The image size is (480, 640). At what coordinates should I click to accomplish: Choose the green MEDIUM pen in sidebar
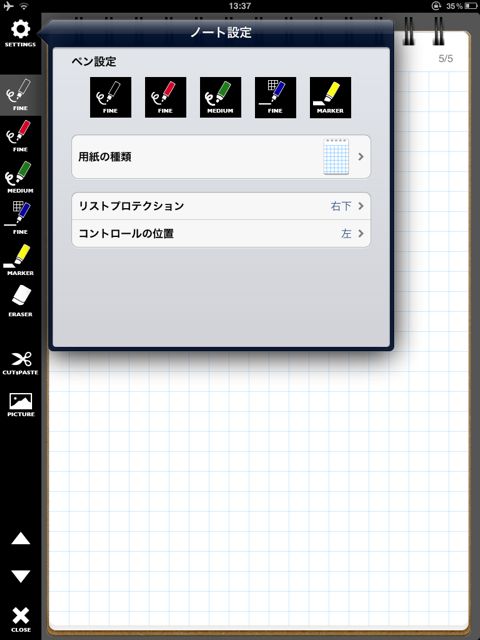tap(20, 177)
